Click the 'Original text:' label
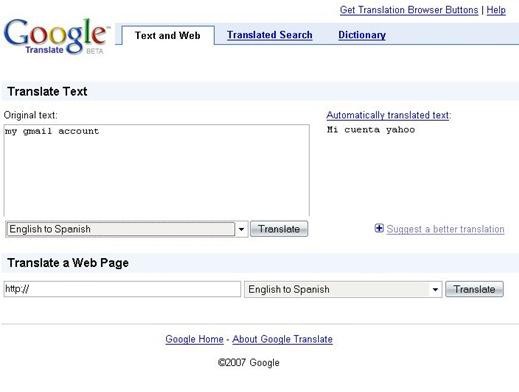This screenshot has height=392, width=519. (x=31, y=115)
